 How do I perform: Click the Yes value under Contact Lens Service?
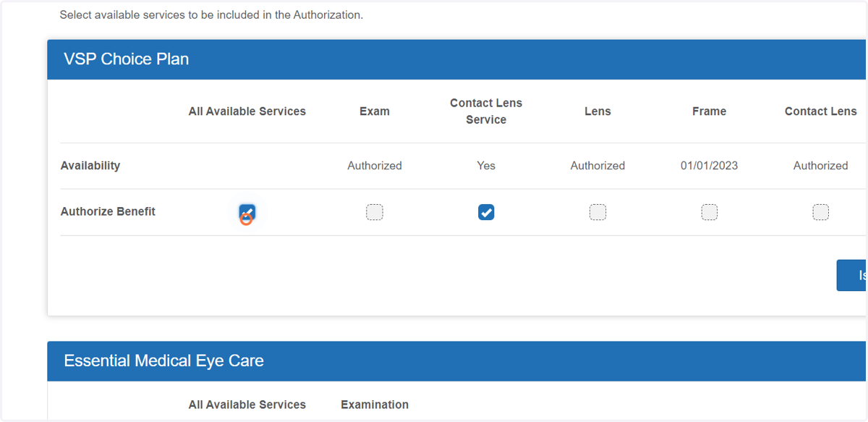pyautogui.click(x=486, y=166)
